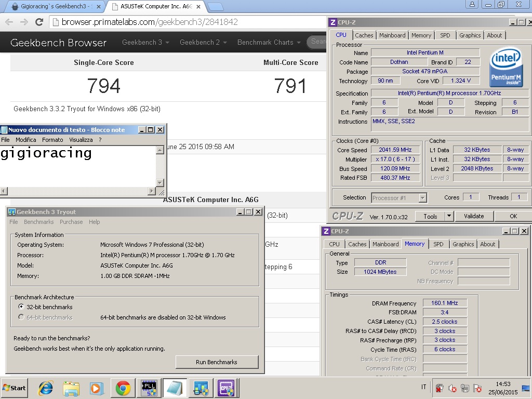Viewport: 532px width, 399px height.
Task: Click the CPU-Z Z logo in title bar
Action: [332, 22]
